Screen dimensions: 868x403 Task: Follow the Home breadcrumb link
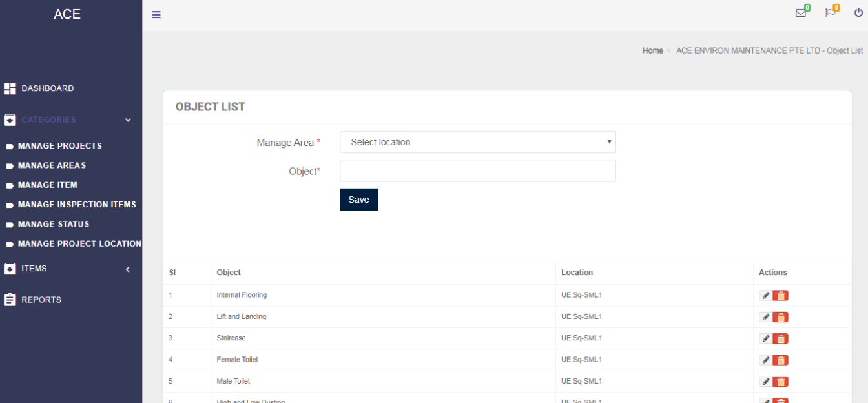(652, 51)
